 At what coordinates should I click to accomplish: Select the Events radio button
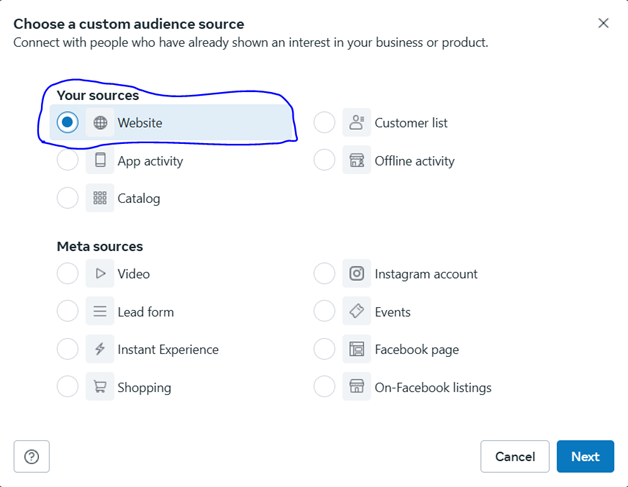pos(324,311)
